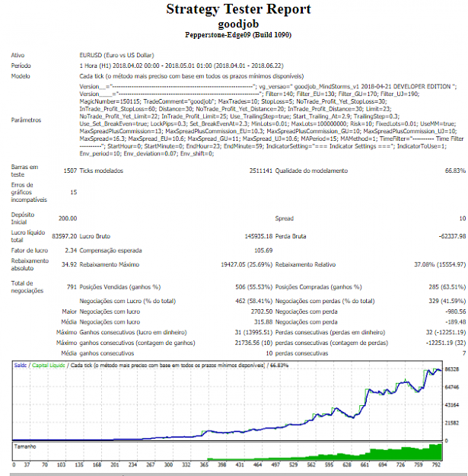Viewport: 468px width, 476px height.
Task: Select the Ativo row label
Action: pyautogui.click(x=18, y=56)
